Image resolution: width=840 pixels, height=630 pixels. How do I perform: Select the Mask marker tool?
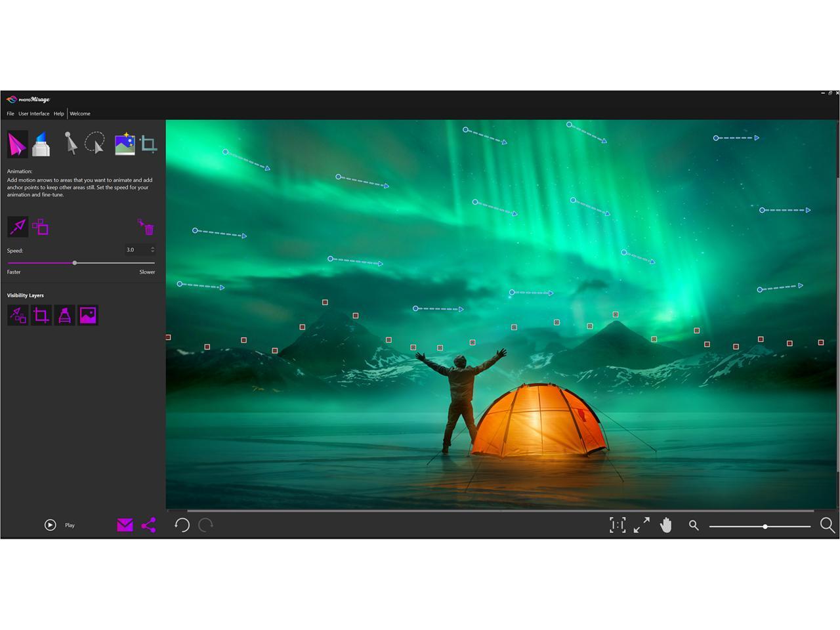coord(41,144)
